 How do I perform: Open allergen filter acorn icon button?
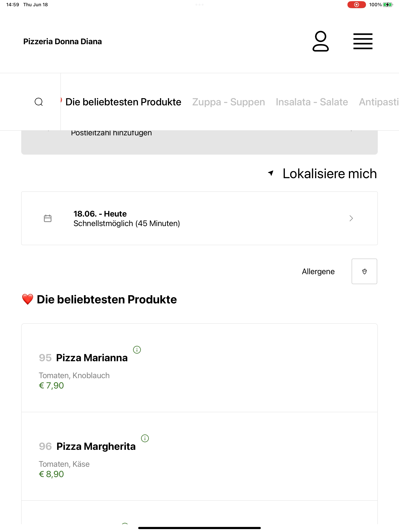click(x=364, y=271)
